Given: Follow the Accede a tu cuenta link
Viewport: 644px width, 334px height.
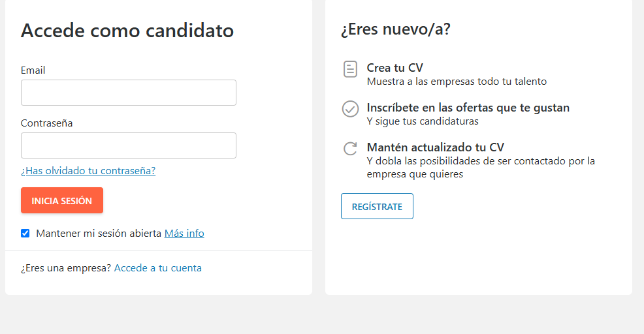Looking at the screenshot, I should pyautogui.click(x=158, y=268).
